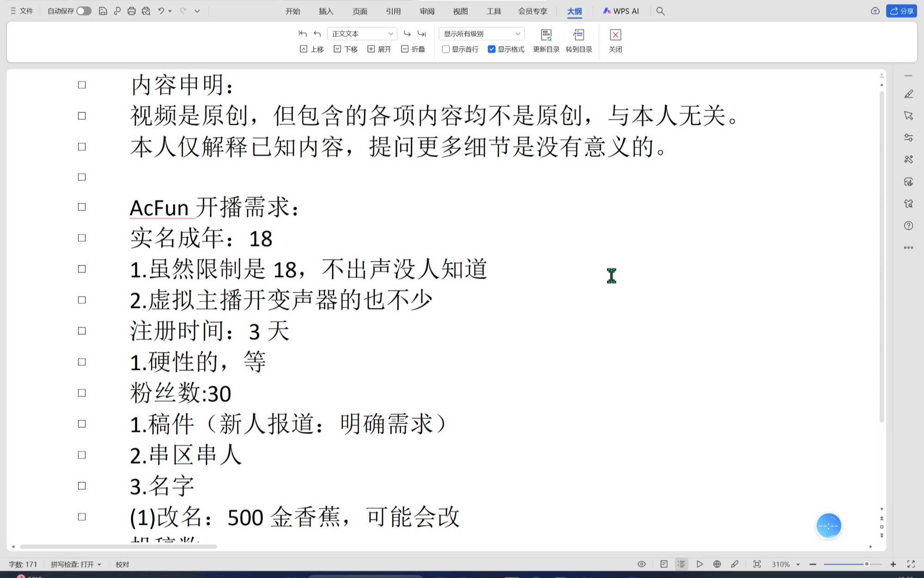Open the 审阅 ribbon tab
Viewport: 924px width, 578px height.
pos(427,11)
